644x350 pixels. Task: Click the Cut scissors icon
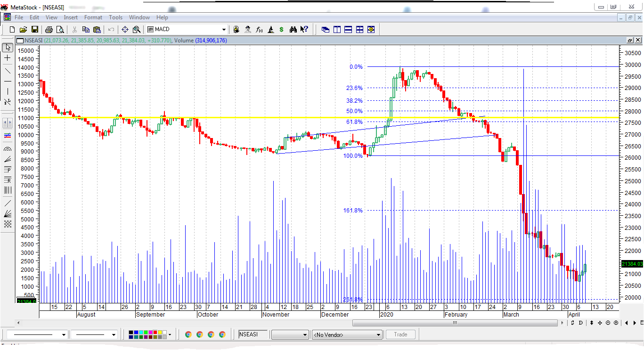[x=74, y=29]
